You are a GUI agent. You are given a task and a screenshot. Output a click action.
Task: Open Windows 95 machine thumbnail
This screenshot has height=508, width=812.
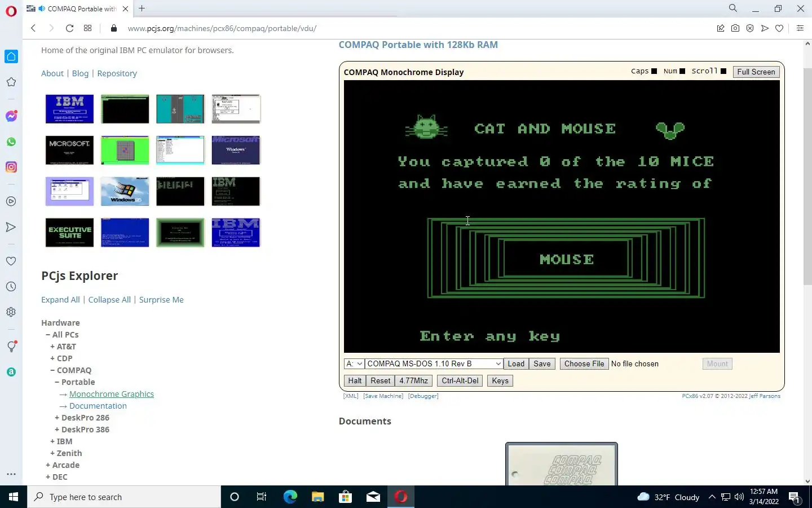(125, 191)
